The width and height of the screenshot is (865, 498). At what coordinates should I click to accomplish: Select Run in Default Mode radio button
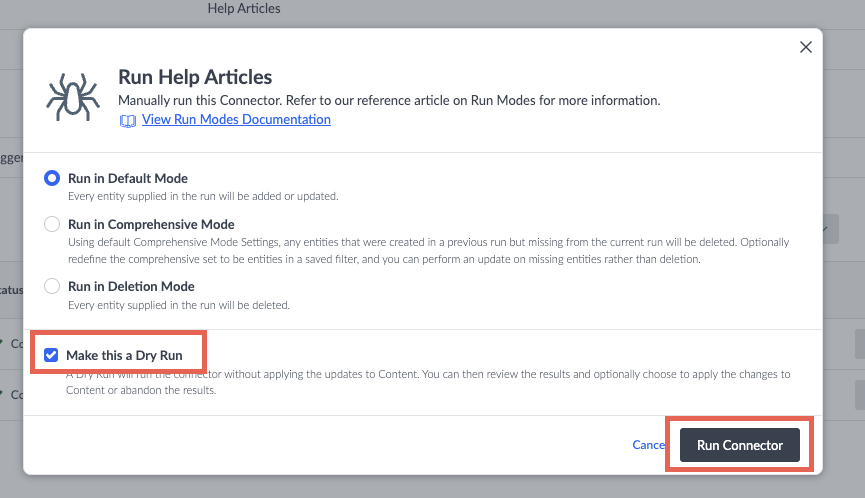(x=52, y=178)
